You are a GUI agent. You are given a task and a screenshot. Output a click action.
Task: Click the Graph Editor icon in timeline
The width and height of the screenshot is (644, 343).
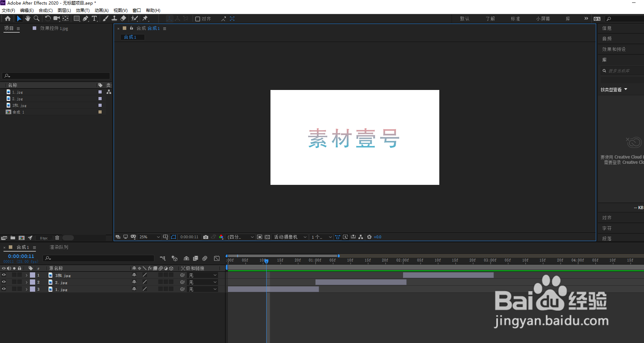pyautogui.click(x=217, y=258)
